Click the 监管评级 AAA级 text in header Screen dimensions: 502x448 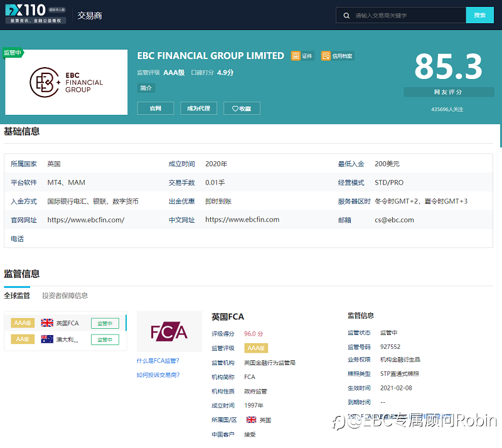[x=161, y=72]
